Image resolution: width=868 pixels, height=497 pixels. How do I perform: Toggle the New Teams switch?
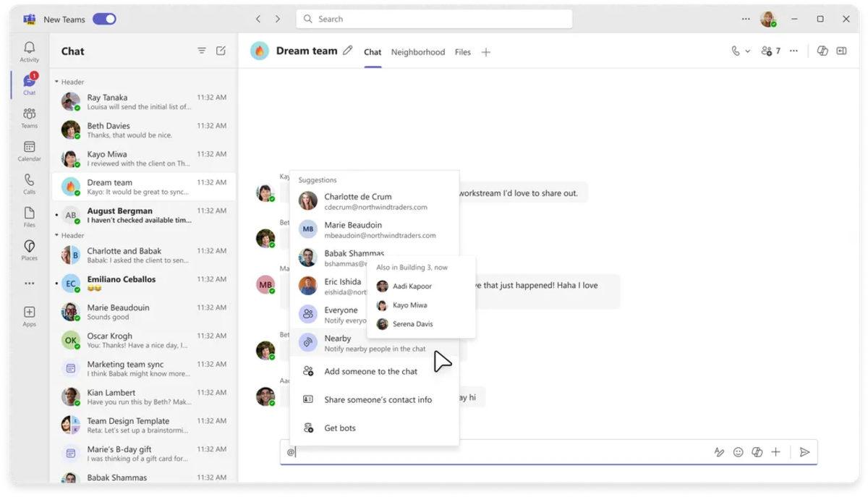tap(104, 19)
